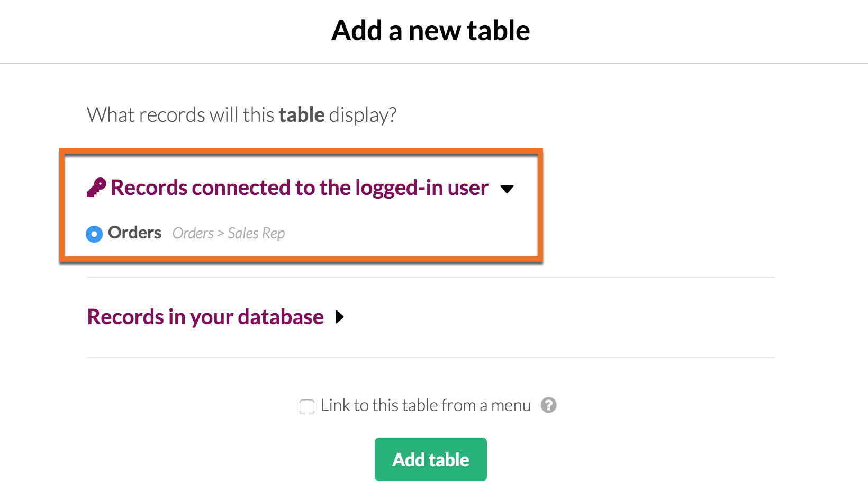Click the Add a new table title
This screenshot has width=868, height=498.
(431, 30)
